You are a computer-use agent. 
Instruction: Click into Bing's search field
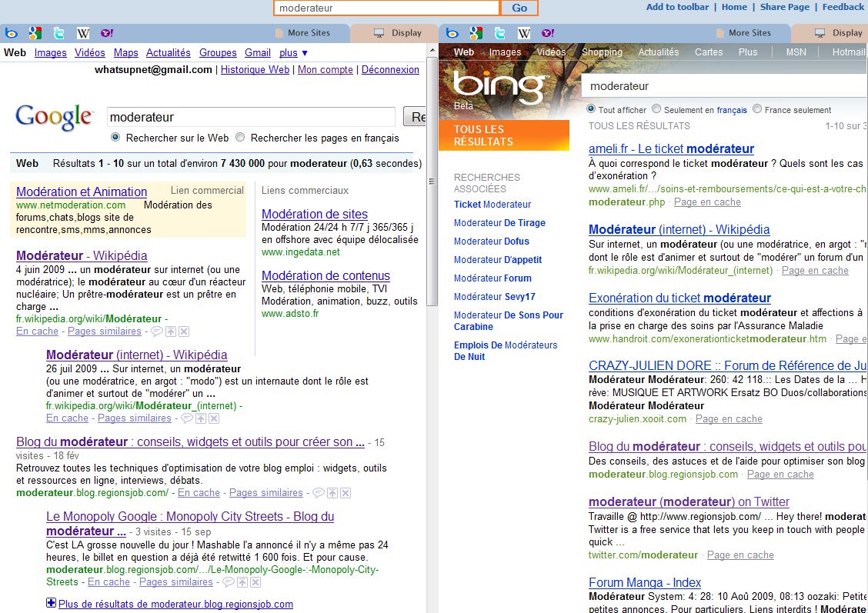pyautogui.click(x=724, y=86)
